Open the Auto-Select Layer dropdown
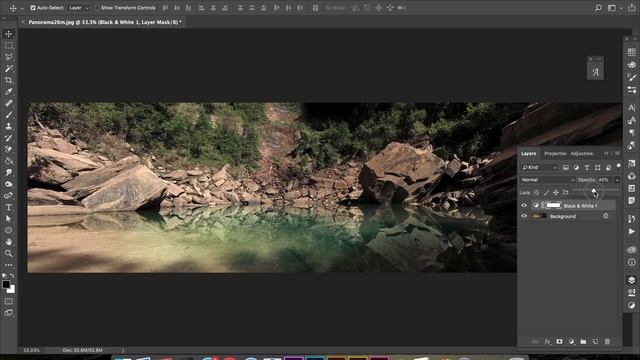The height and width of the screenshot is (360, 640). pyautogui.click(x=79, y=8)
